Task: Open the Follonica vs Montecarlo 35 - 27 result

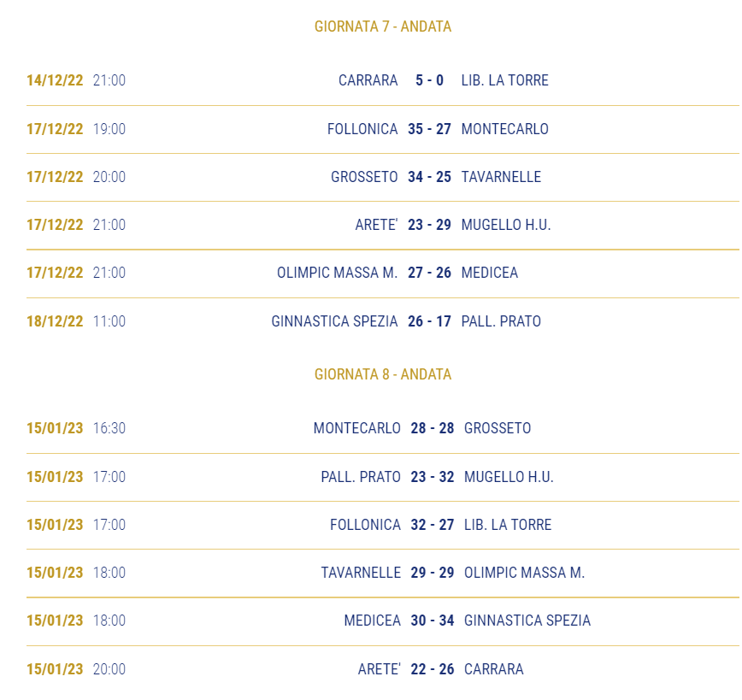Action: click(429, 129)
